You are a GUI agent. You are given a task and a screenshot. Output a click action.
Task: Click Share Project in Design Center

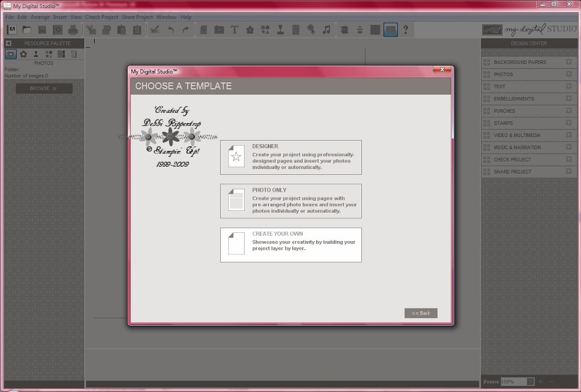[x=529, y=171]
